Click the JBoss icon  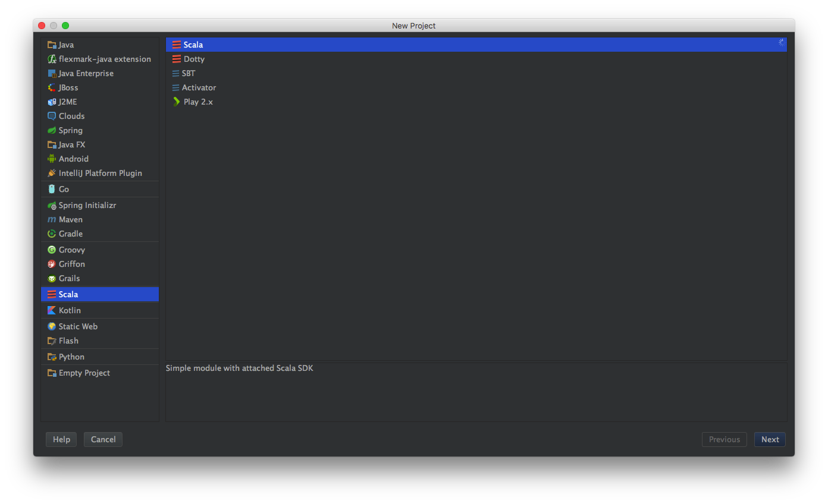[x=52, y=87]
